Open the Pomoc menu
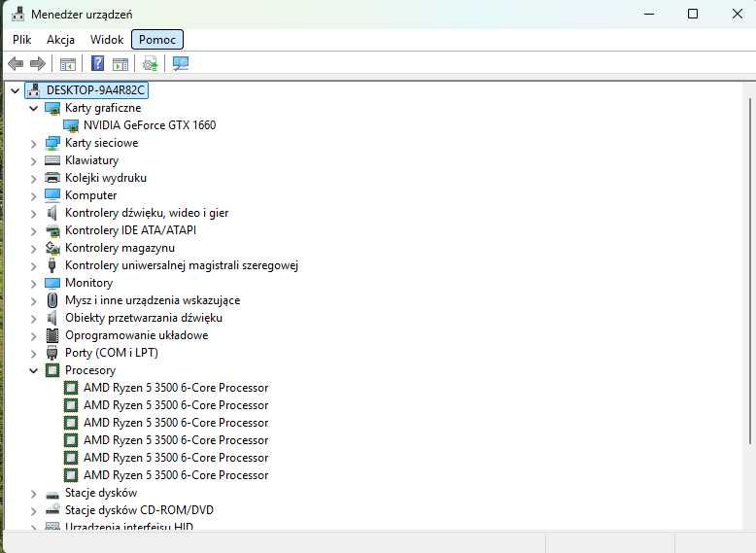756x553 pixels. point(157,40)
